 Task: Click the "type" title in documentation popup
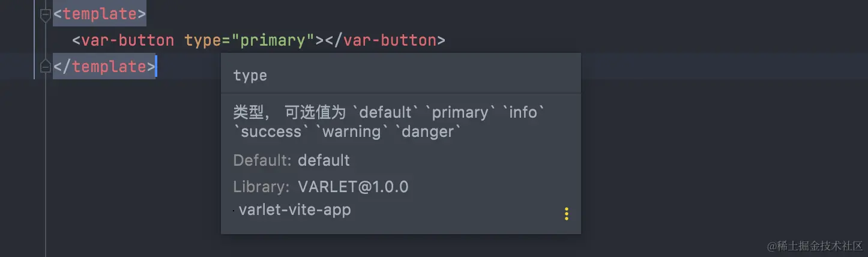[250, 76]
